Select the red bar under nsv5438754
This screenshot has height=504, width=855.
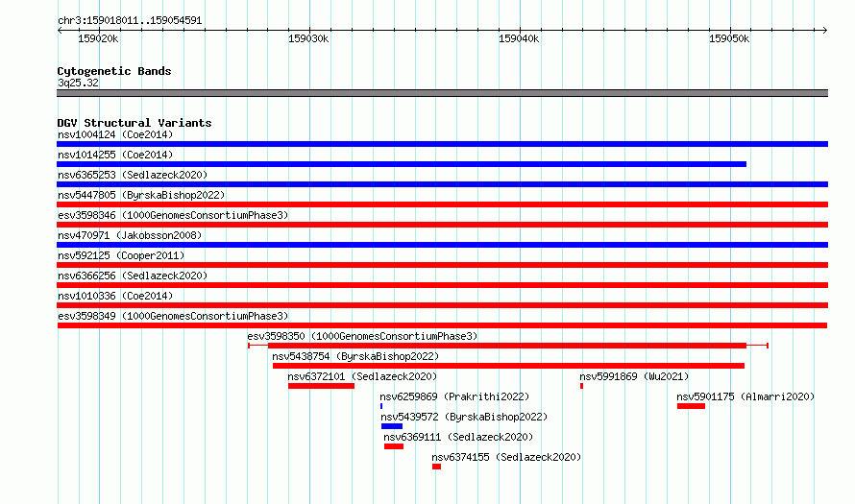point(508,366)
